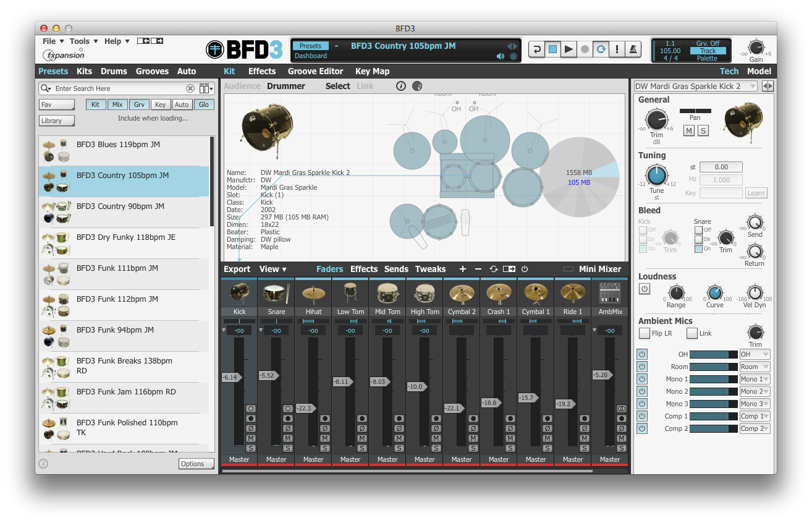The height and width of the screenshot is (523, 812).
Task: Click the speaker icon next to the preset name
Action: [500, 56]
